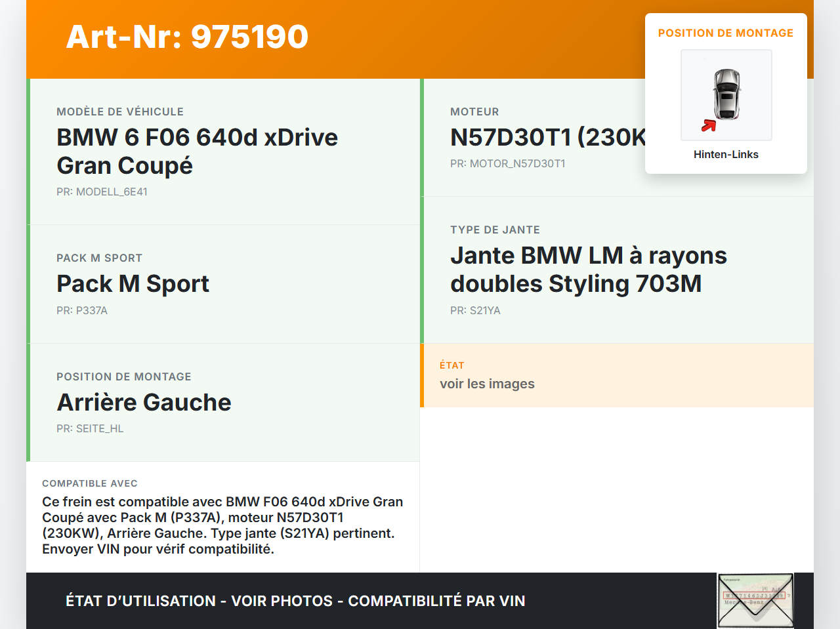
Task: Click the PR: S21YA rim code
Action: point(475,310)
